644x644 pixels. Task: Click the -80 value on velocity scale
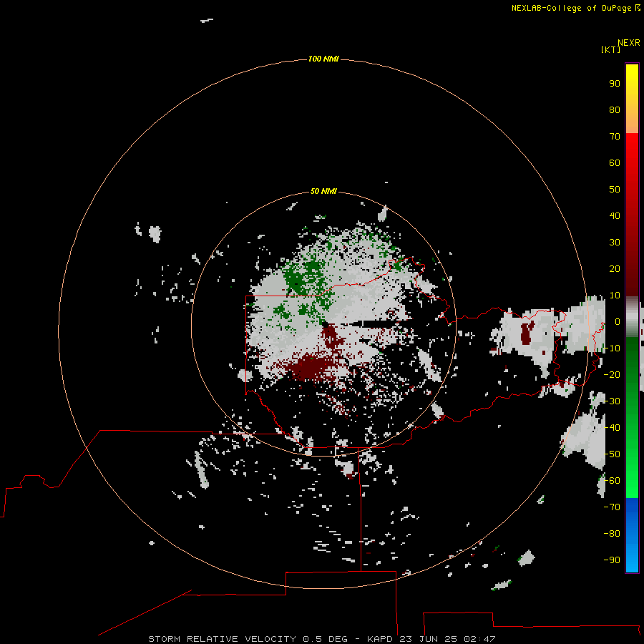point(612,534)
